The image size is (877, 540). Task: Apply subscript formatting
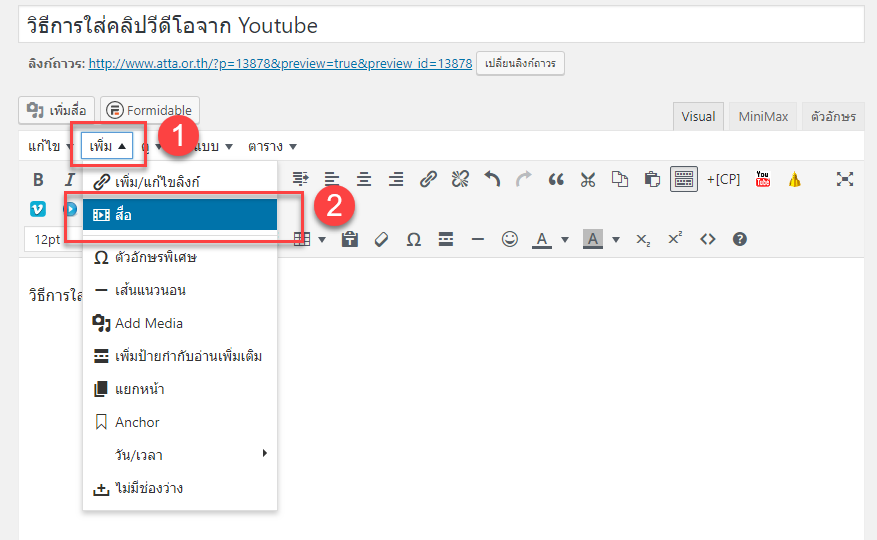point(643,240)
